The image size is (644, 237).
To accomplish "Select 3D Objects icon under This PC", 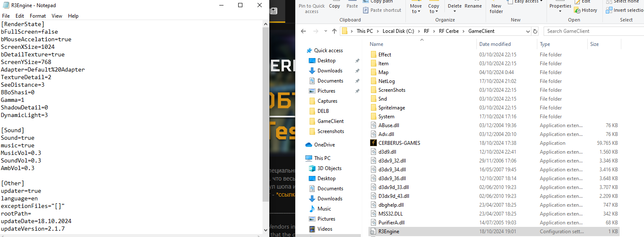I will coord(312,168).
